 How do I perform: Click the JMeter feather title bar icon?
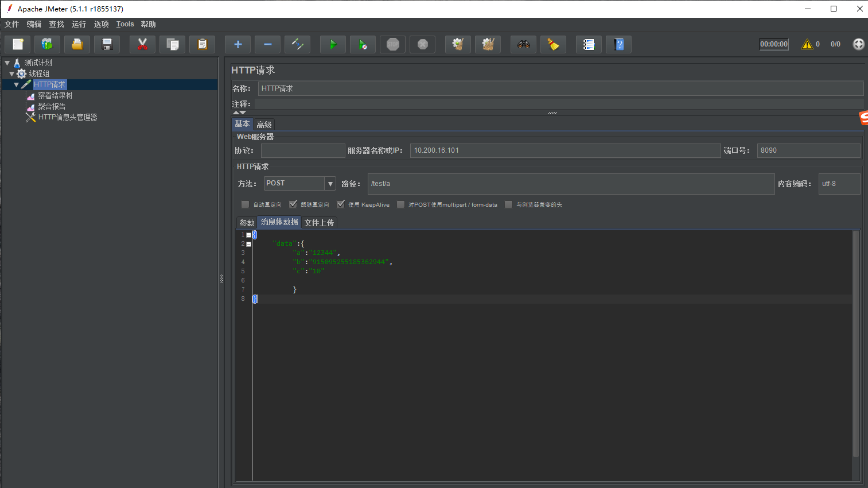[x=9, y=9]
